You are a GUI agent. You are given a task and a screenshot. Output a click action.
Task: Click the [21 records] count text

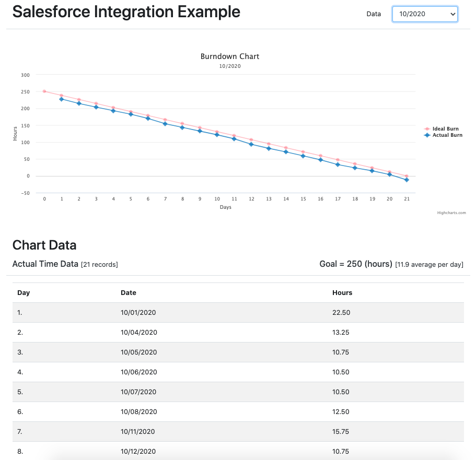click(99, 265)
